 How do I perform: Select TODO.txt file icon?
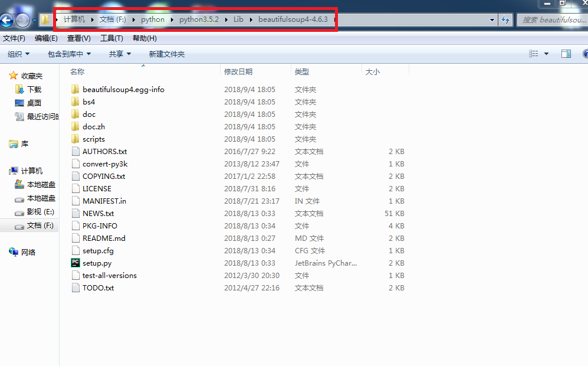point(75,287)
